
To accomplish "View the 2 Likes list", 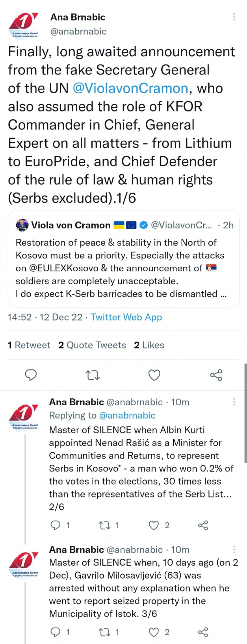I will 149,345.
